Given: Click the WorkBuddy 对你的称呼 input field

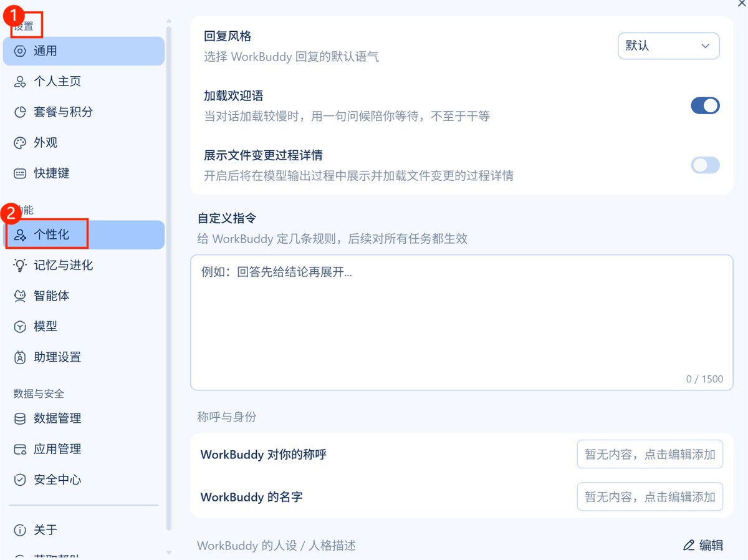Looking at the screenshot, I should point(650,455).
